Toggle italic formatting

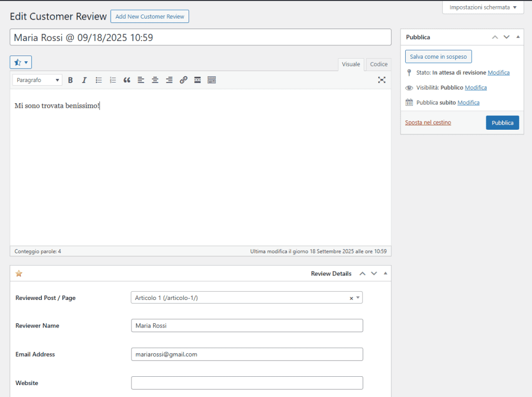pos(84,80)
